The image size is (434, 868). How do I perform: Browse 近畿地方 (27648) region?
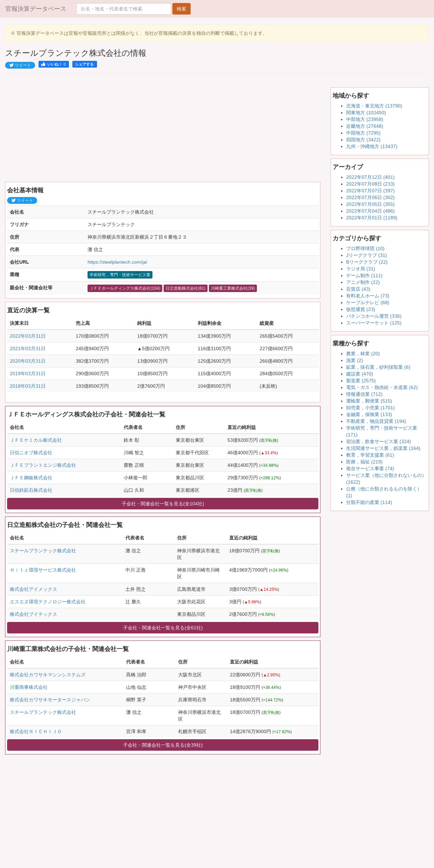click(x=364, y=126)
